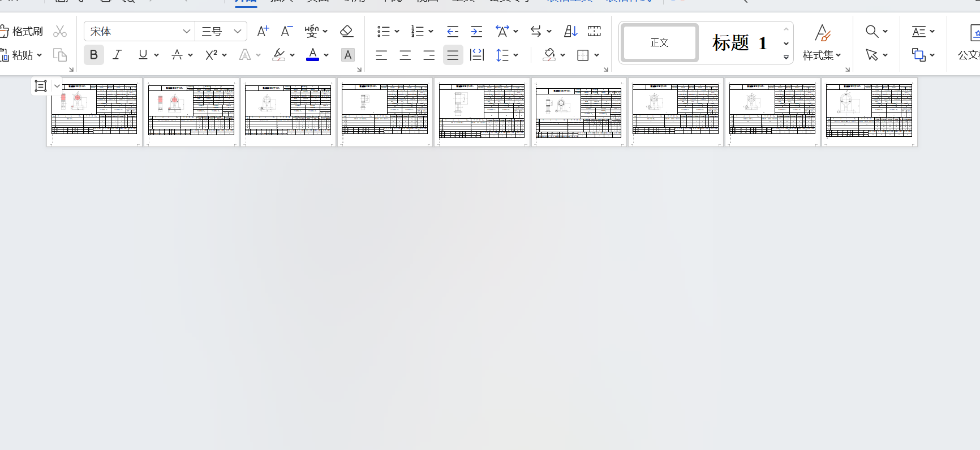
Task: Toggle justify alignment
Action: click(x=453, y=55)
